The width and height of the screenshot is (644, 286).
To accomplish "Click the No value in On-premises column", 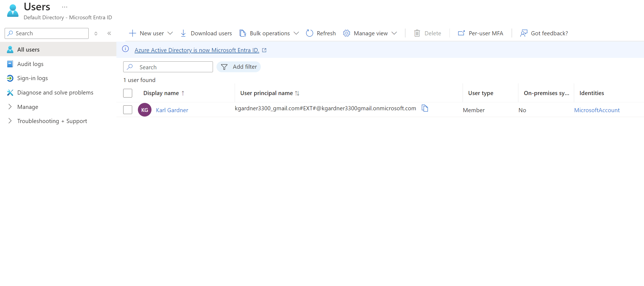I will pyautogui.click(x=522, y=110).
